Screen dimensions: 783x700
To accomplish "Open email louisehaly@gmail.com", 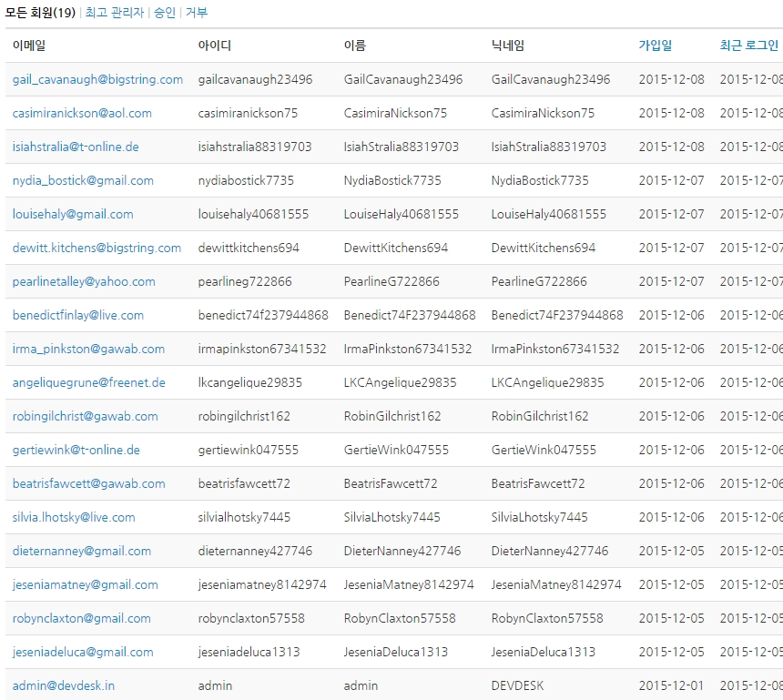I will (x=73, y=214).
